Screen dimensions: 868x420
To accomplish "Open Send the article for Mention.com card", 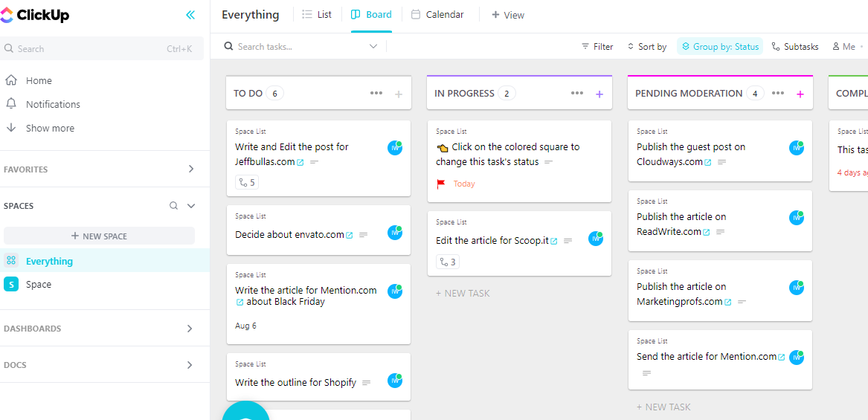I will coord(720,360).
